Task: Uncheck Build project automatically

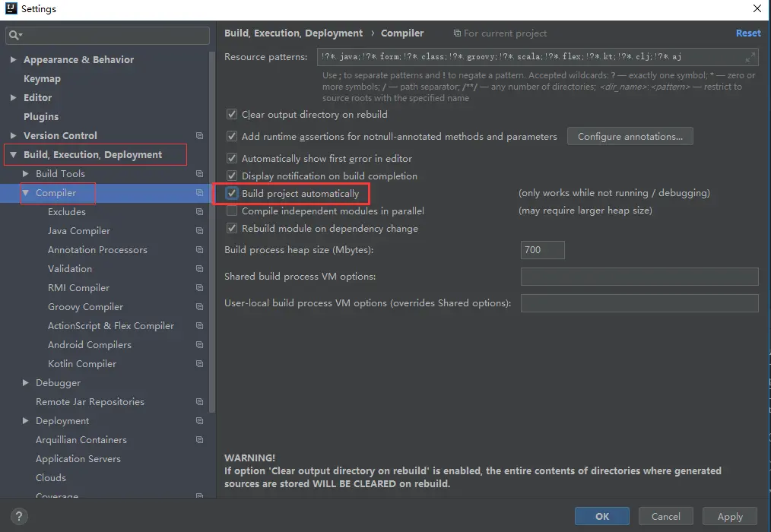Action: (x=232, y=193)
